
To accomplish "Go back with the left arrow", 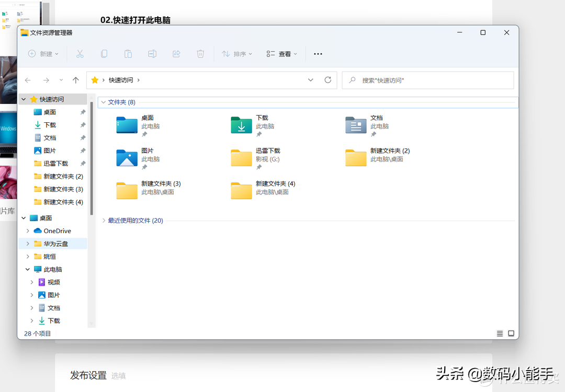I will pyautogui.click(x=28, y=80).
